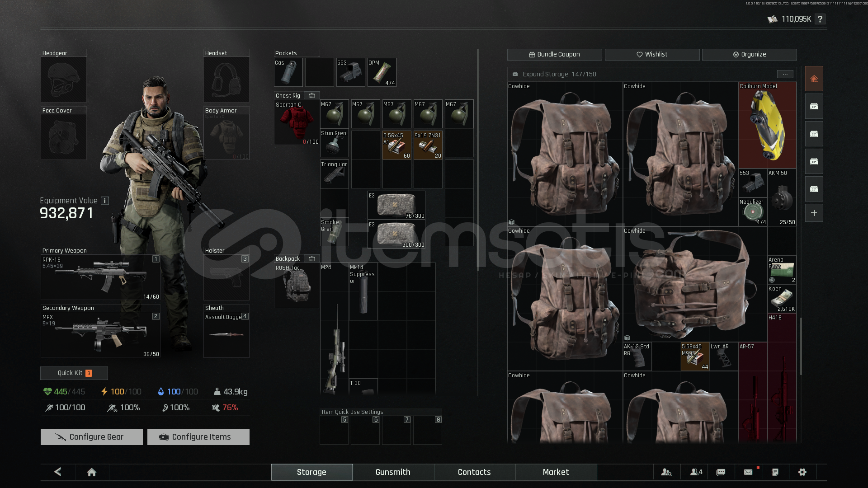This screenshot has width=868, height=488.
Task: Select the Caliburn Model item in storage
Action: 767,125
